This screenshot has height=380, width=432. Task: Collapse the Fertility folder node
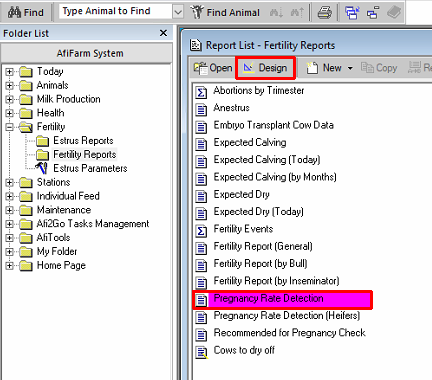pos(10,127)
